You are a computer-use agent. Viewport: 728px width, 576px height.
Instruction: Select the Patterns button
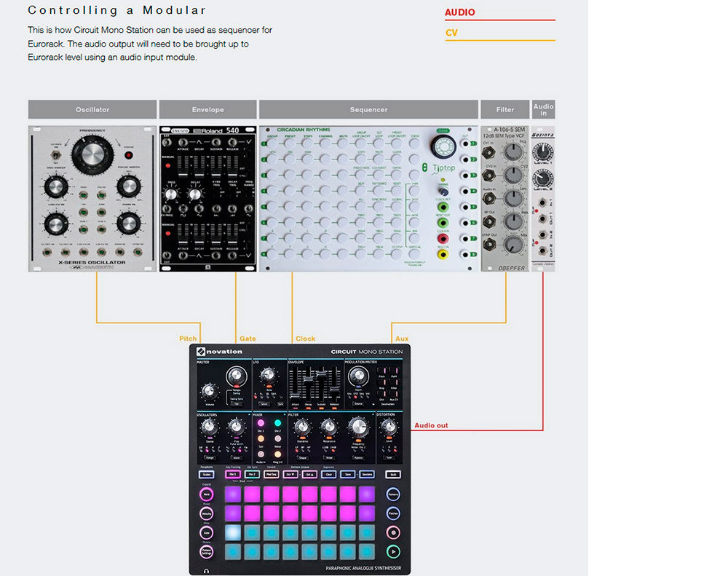[392, 494]
